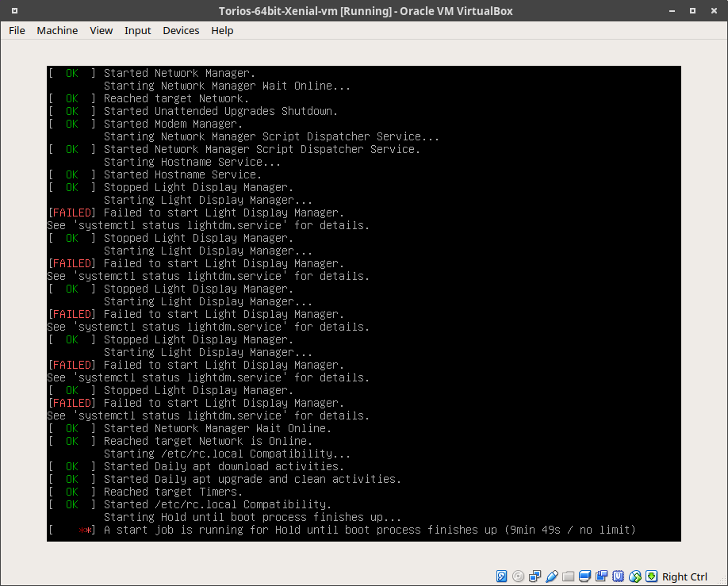
Task: Click the display monitor status icon
Action: pos(585,576)
